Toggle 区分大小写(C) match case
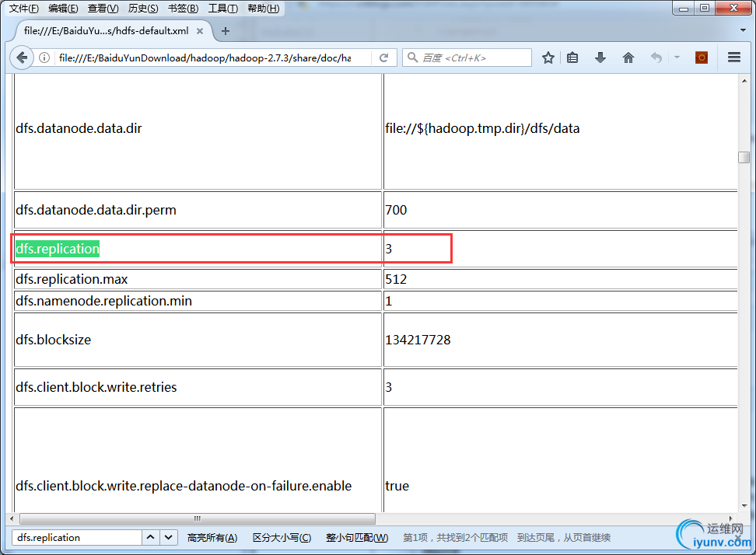756x555 pixels. 282,538
